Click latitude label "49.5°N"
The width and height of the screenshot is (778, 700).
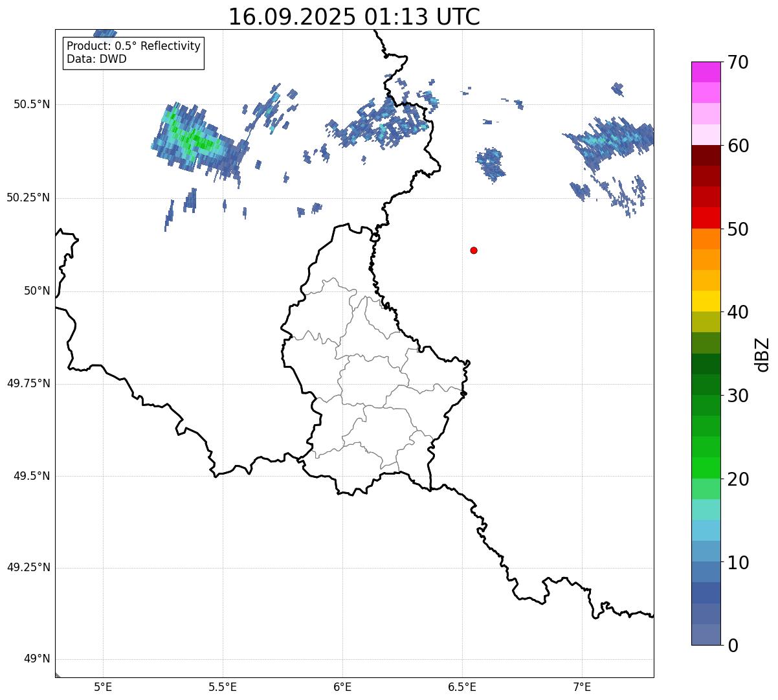(x=32, y=476)
